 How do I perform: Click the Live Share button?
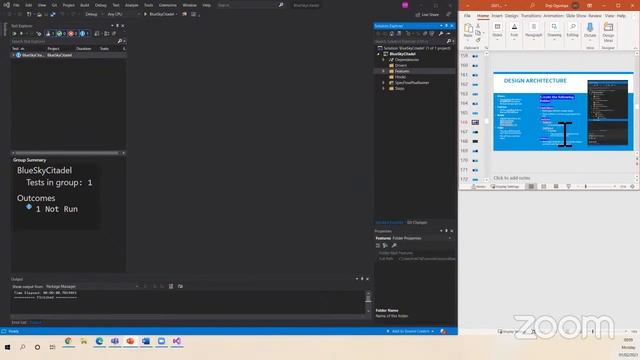click(427, 14)
